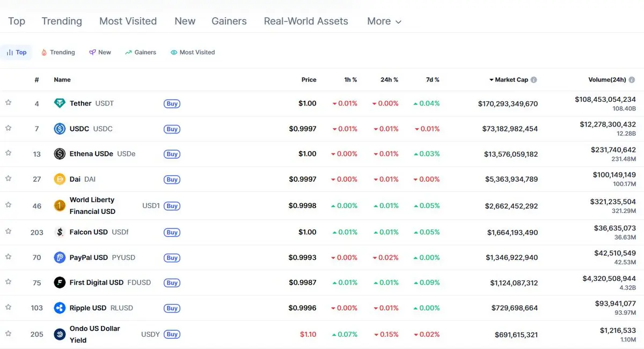644x349 pixels.
Task: Click Buy button for Tether
Action: (x=172, y=104)
